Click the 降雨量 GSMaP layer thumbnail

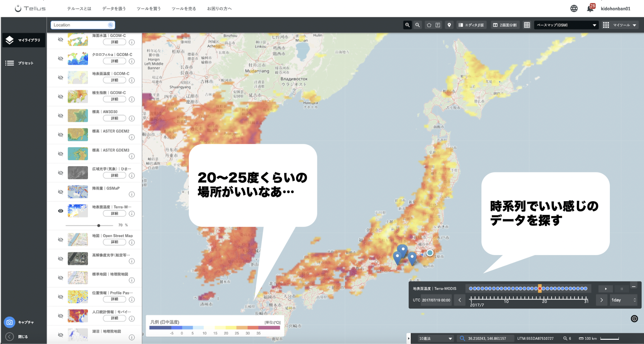pos(78,192)
